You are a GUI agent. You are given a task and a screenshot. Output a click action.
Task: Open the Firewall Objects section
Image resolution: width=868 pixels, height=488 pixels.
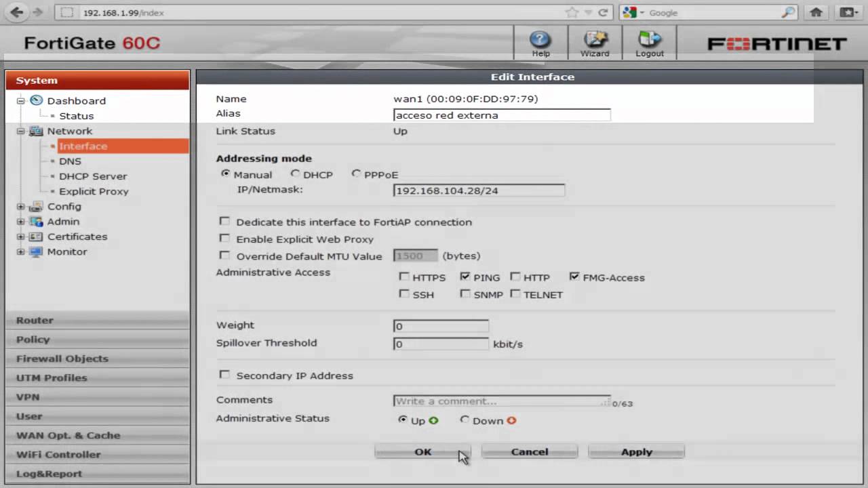pyautogui.click(x=98, y=359)
